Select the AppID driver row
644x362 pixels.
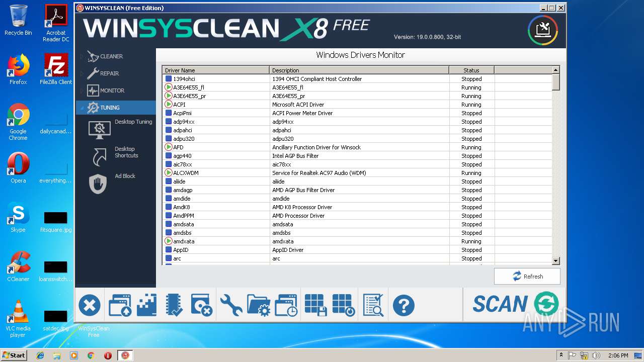point(357,250)
